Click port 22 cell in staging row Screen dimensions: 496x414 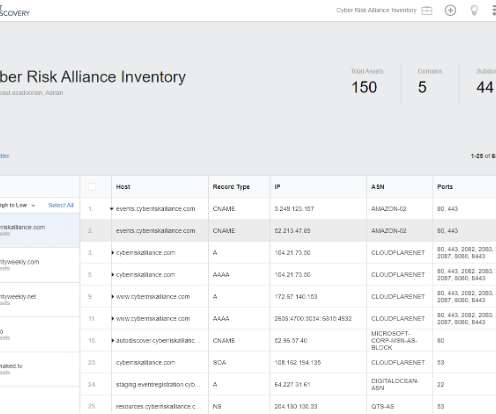pyautogui.click(x=440, y=384)
